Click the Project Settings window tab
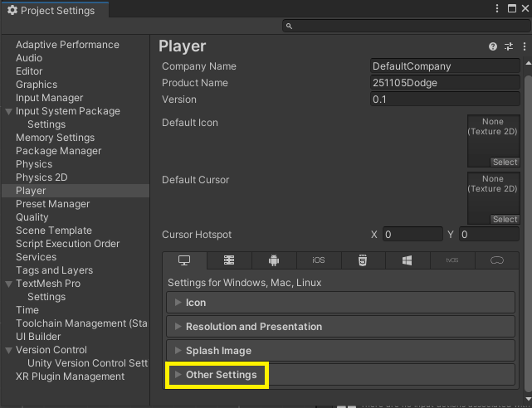The height and width of the screenshot is (408, 532). (55, 10)
